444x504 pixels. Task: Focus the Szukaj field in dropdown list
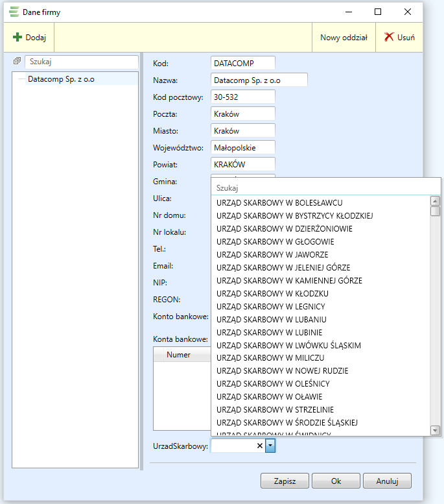pos(324,187)
